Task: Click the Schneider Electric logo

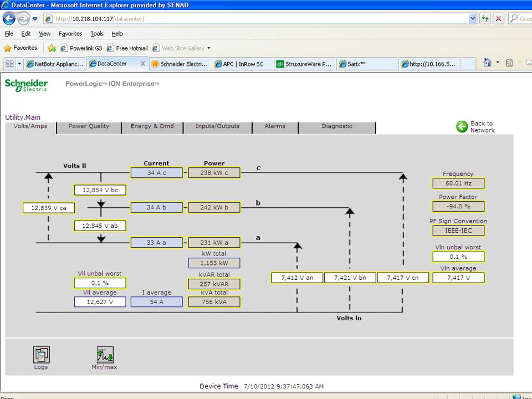Action: pyautogui.click(x=26, y=85)
